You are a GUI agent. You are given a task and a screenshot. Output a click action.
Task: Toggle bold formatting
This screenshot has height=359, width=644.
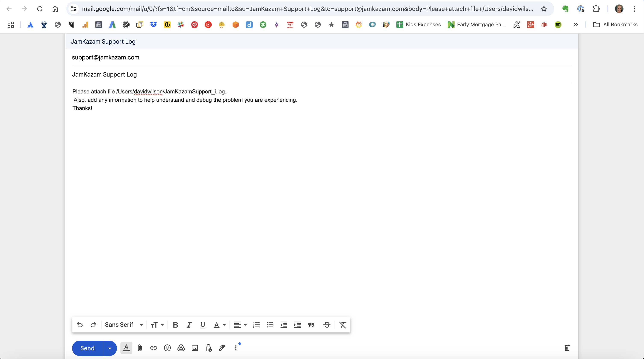[175, 325]
